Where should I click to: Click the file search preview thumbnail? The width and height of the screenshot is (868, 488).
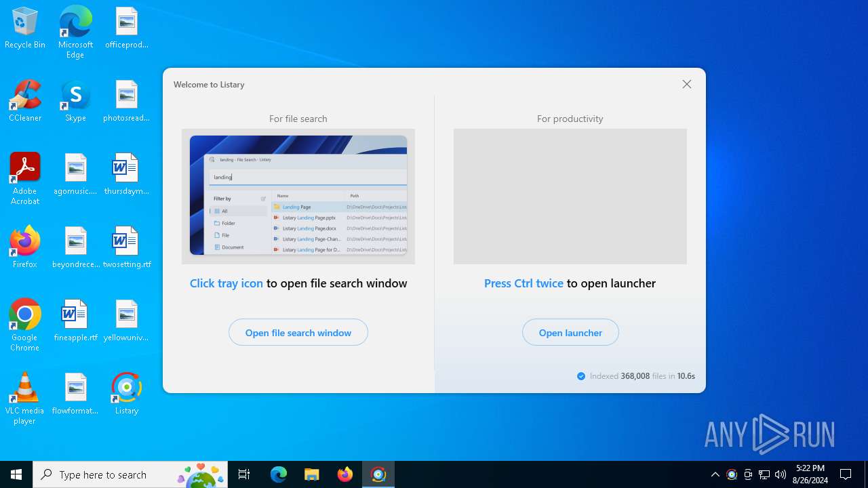click(x=298, y=197)
